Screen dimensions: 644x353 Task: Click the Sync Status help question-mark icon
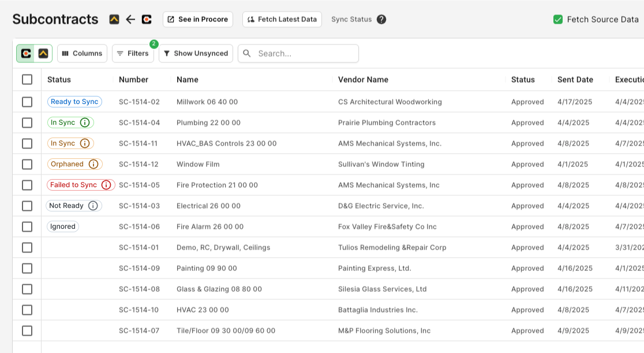[381, 19]
